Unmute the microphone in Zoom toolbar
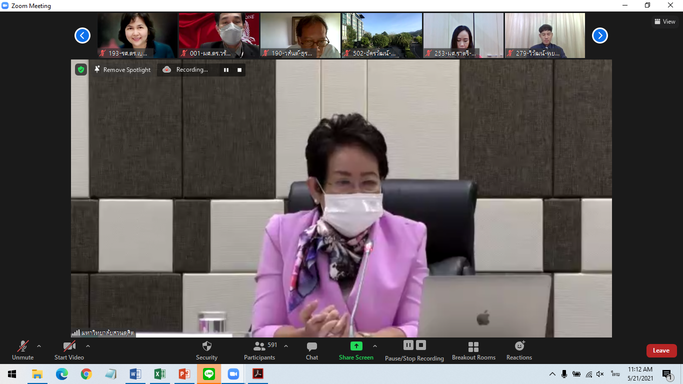683x384 pixels. point(23,350)
